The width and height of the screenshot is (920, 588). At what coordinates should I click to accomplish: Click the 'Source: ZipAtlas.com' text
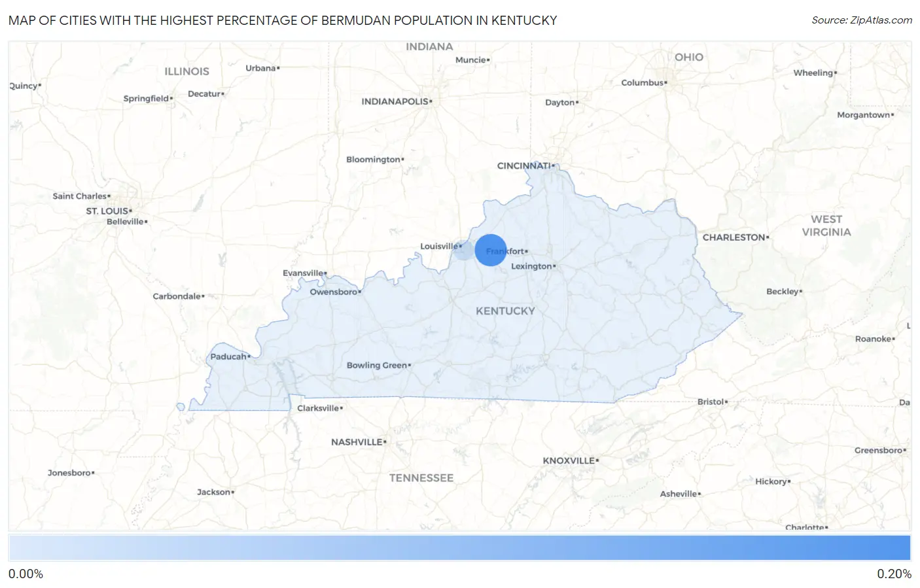(862, 20)
